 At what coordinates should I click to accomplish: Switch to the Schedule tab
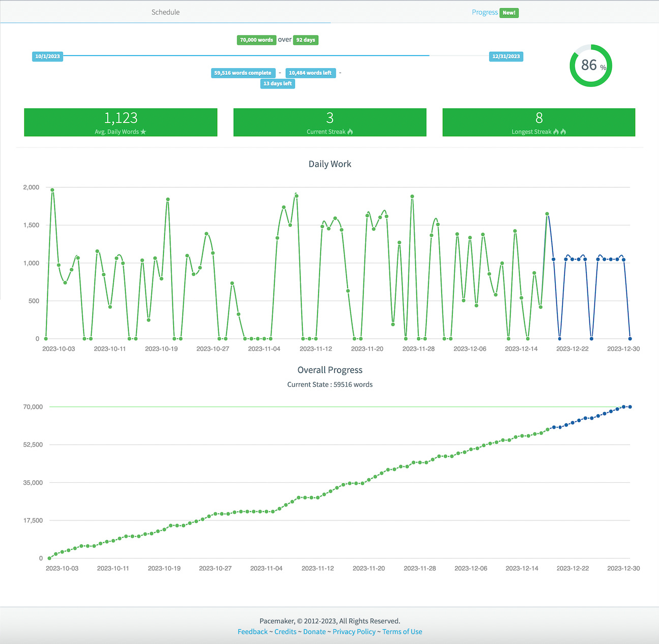click(x=165, y=12)
